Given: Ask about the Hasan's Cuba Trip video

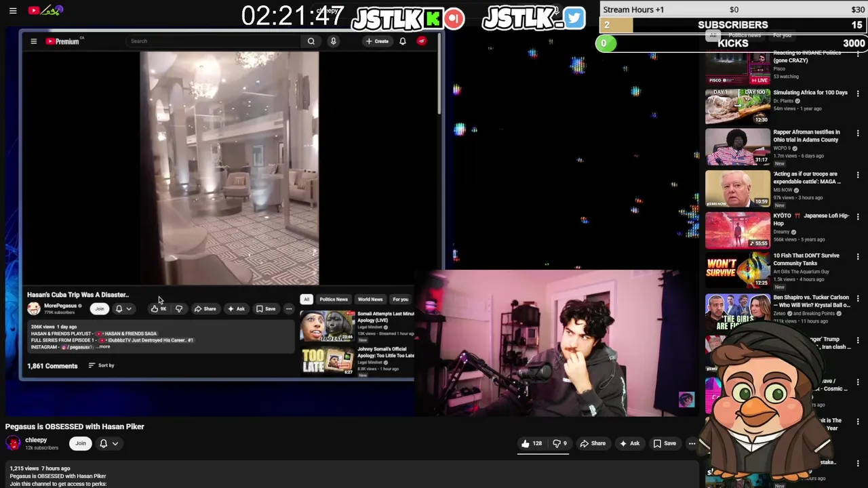Looking at the screenshot, I should click(236, 309).
